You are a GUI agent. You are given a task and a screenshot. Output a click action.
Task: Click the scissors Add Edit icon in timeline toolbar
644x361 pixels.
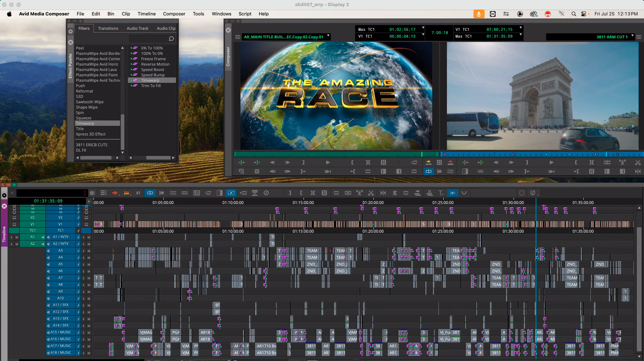371,193
